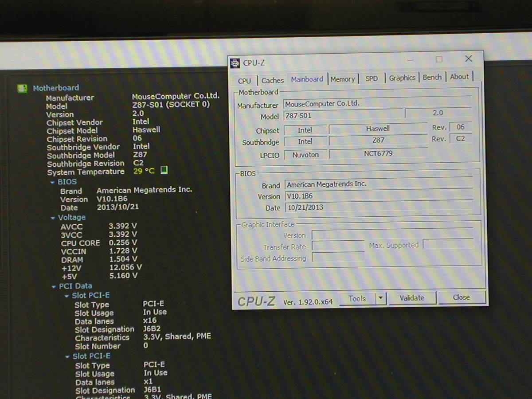This screenshot has height=399, width=532.
Task: Open the Tools dropdown arrow
Action: click(x=381, y=298)
